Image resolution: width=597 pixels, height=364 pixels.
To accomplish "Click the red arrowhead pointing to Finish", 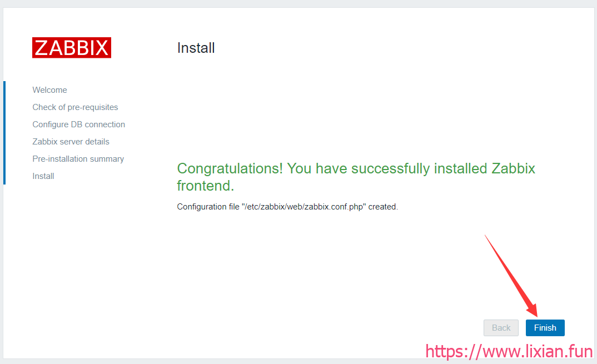I will coord(531,308).
